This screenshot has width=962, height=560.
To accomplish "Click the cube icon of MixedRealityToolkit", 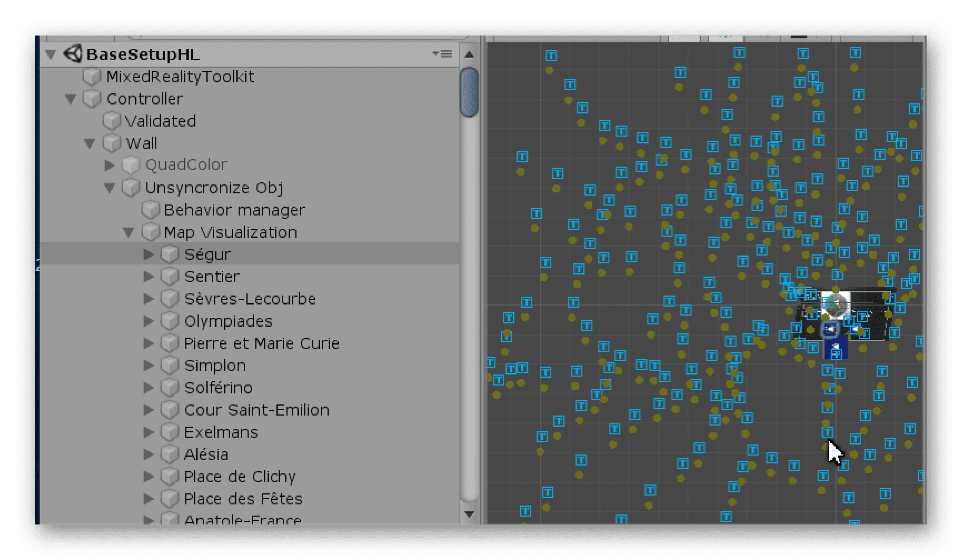I will pos(92,77).
